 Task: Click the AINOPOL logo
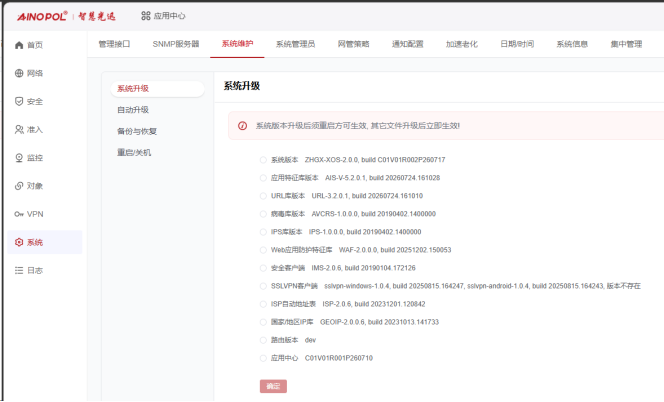click(x=42, y=17)
